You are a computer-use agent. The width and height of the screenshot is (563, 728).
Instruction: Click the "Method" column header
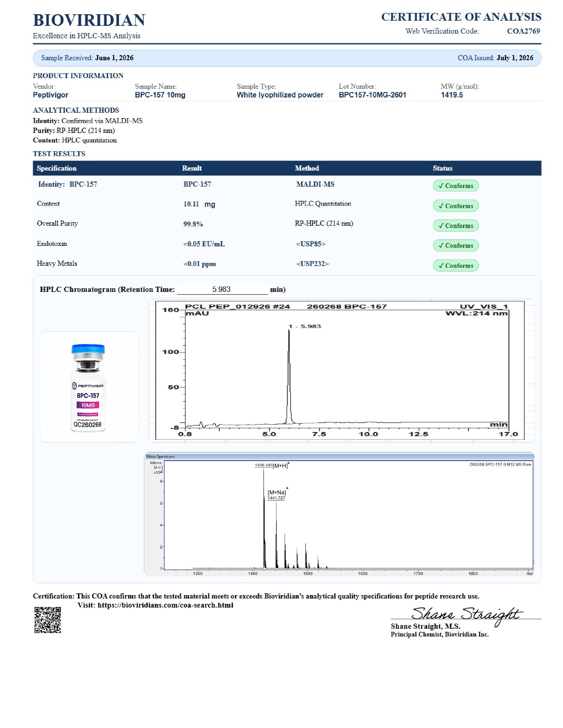(x=307, y=168)
